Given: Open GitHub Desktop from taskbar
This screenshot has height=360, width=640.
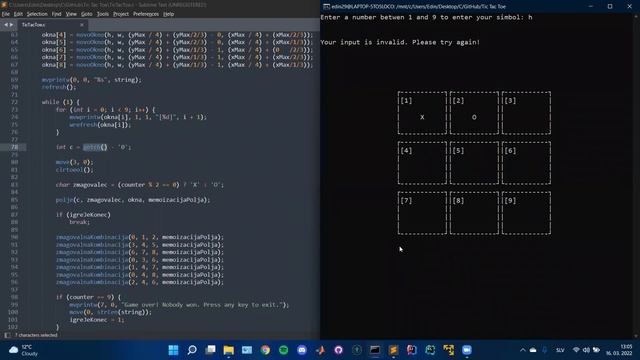Looking at the screenshot, I should [x=338, y=350].
